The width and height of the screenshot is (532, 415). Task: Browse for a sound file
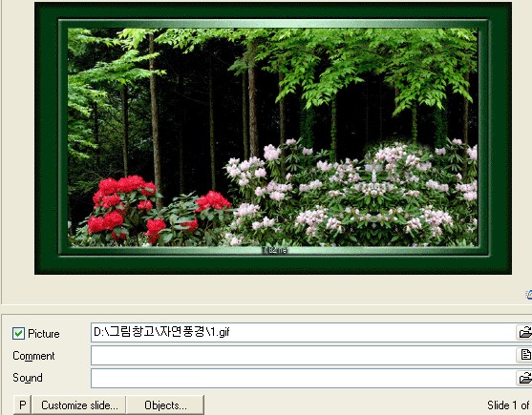pyautogui.click(x=524, y=378)
